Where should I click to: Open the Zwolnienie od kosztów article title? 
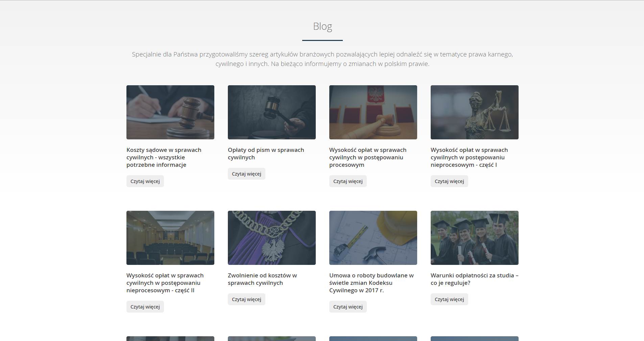tap(262, 279)
